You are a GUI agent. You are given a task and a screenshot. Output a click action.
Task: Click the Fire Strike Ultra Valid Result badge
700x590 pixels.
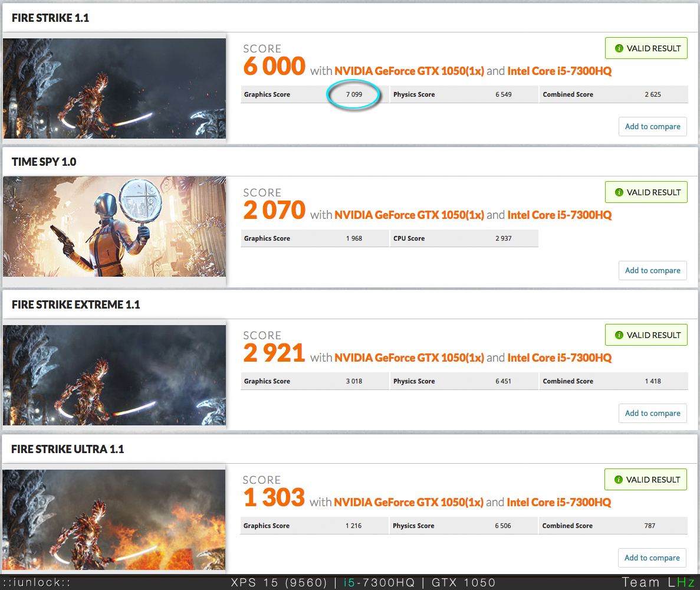pyautogui.click(x=646, y=479)
